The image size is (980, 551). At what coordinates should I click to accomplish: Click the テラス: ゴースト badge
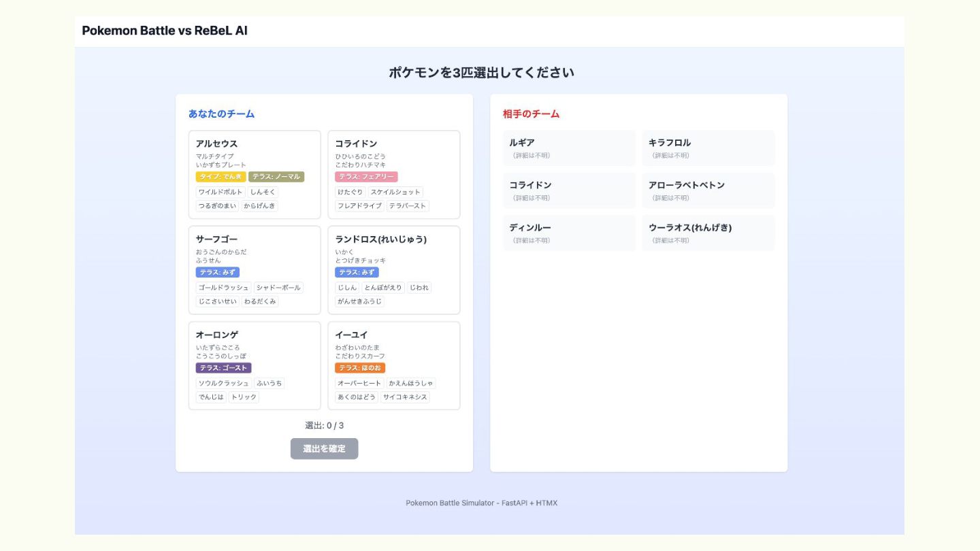[x=224, y=368]
